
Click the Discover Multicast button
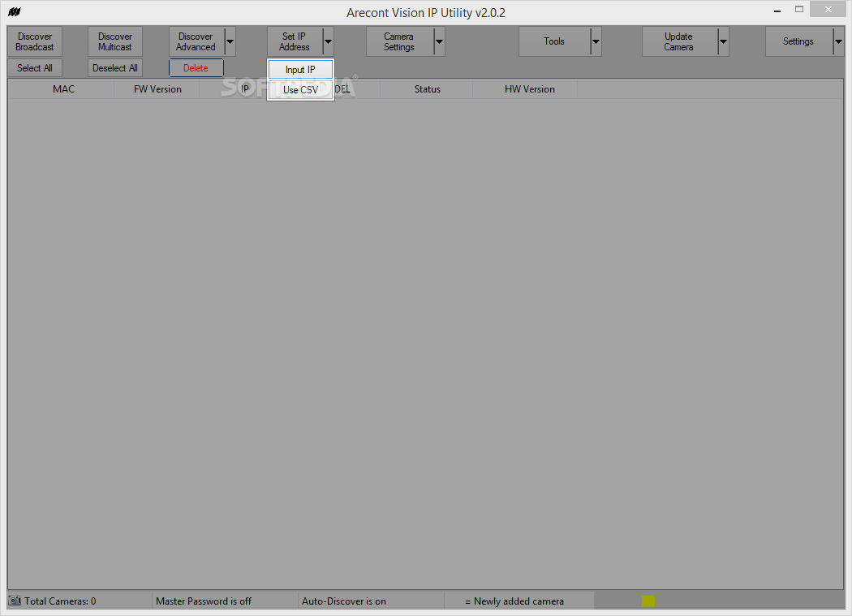(115, 41)
